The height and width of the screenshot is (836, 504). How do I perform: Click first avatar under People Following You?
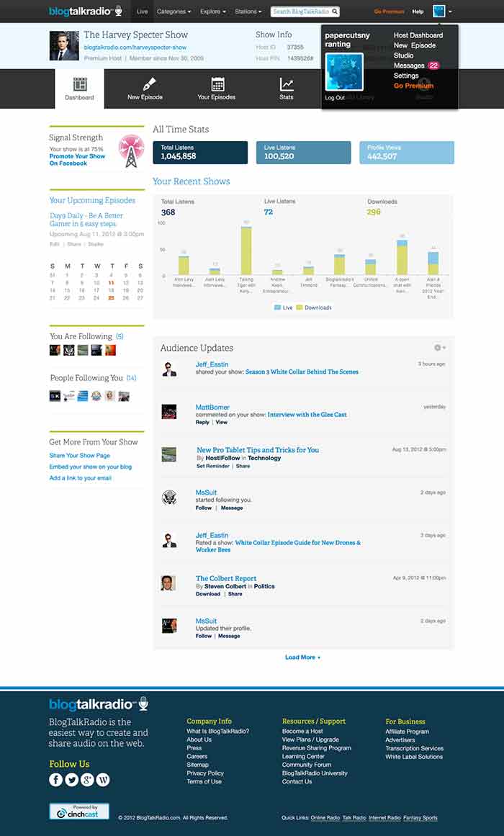click(55, 396)
